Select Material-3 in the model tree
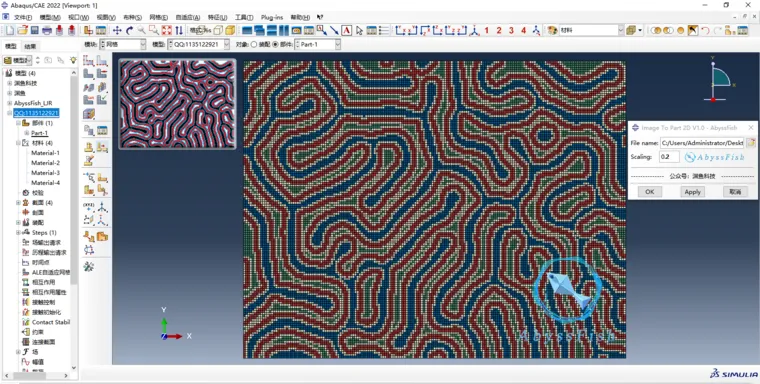 (x=46, y=173)
